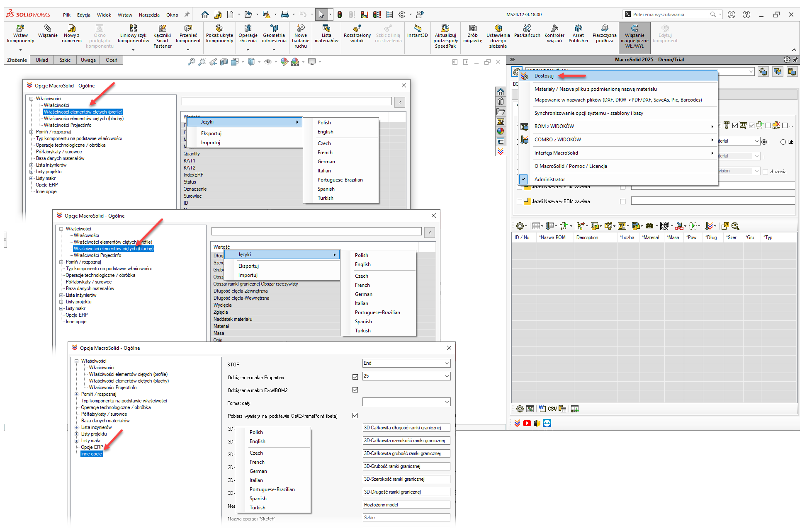Toggle Pobierz wymiary GetExtremePoint checkbox
The image size is (812, 528).
click(x=355, y=415)
